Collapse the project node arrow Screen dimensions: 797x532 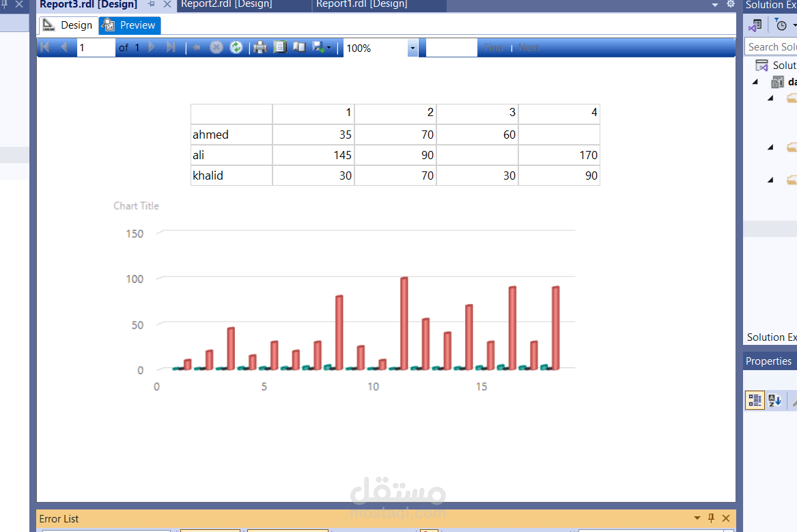755,82
